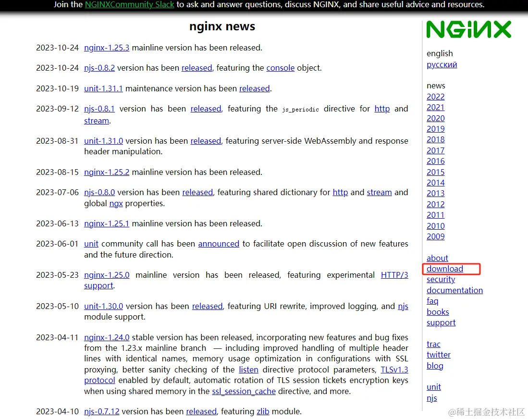This screenshot has width=528, height=420.
Task: Click the released link in unit-1.31.1 entry
Action: (255, 88)
